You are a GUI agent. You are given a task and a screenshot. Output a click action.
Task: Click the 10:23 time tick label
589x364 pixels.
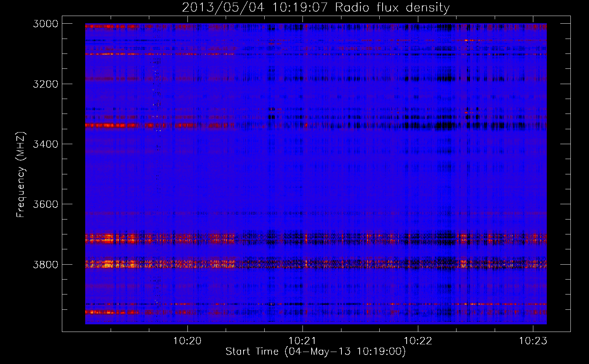point(533,341)
